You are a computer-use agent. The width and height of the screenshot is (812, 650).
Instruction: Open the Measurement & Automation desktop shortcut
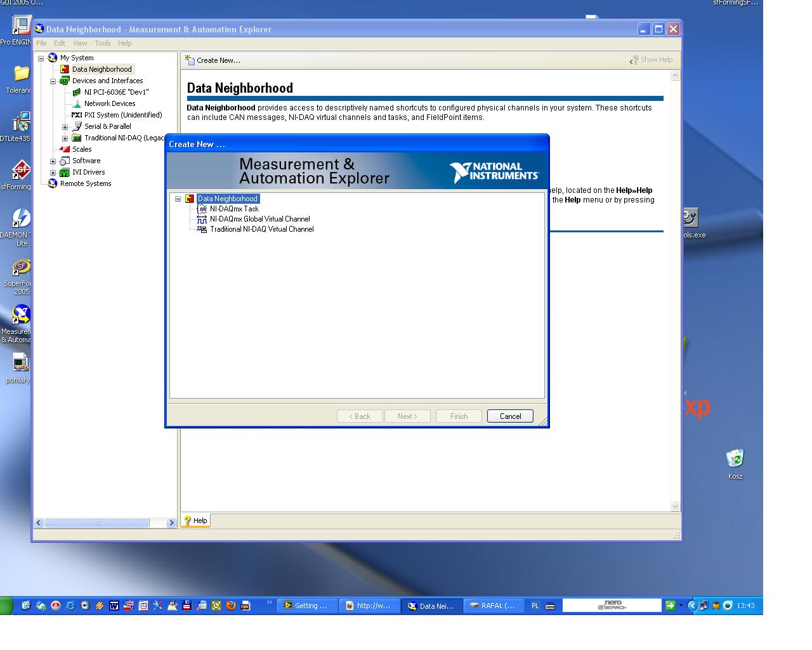(21, 315)
